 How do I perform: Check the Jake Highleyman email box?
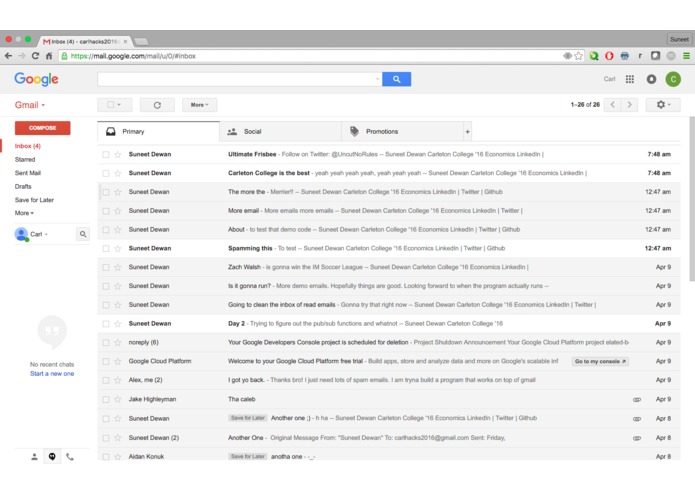[105, 400]
